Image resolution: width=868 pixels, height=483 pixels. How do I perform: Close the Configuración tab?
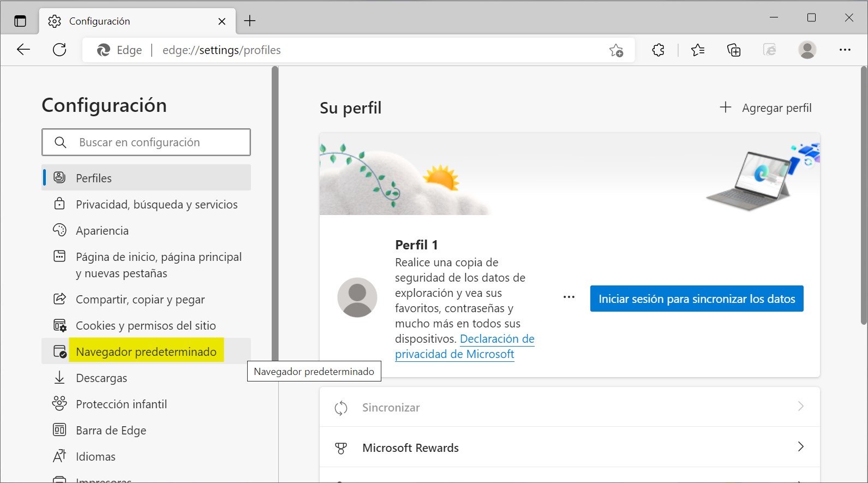[222, 21]
